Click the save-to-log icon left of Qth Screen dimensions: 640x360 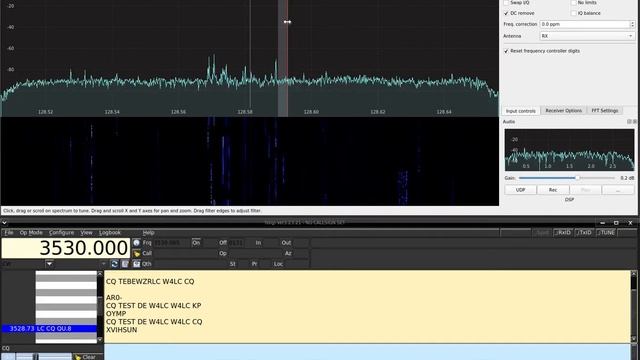[x=136, y=264]
